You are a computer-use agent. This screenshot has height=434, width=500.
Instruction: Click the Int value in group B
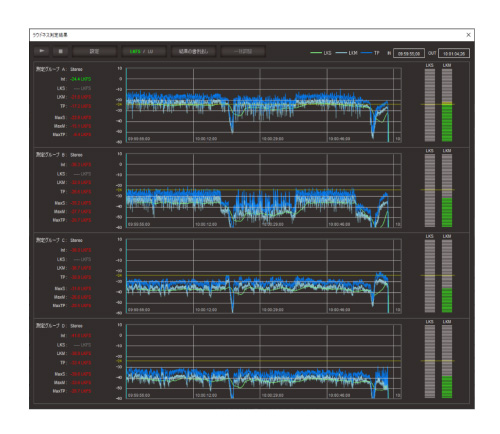(x=81, y=165)
